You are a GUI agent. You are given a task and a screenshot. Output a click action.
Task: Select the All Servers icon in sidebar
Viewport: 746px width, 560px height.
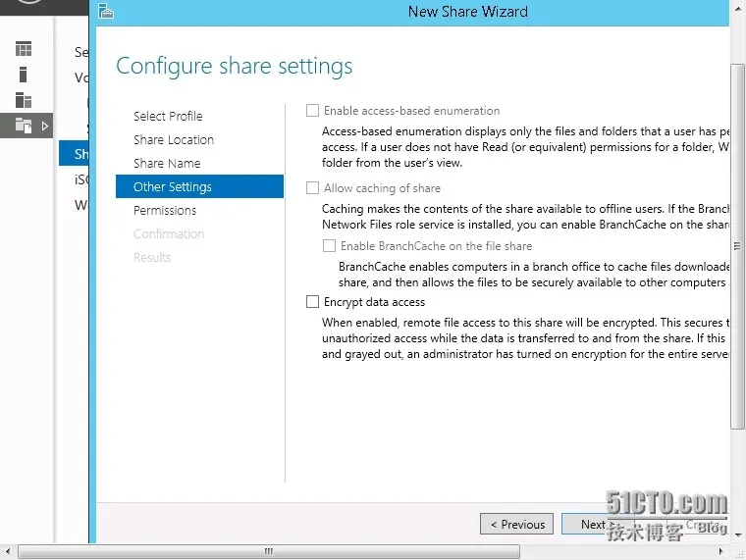pos(24,100)
